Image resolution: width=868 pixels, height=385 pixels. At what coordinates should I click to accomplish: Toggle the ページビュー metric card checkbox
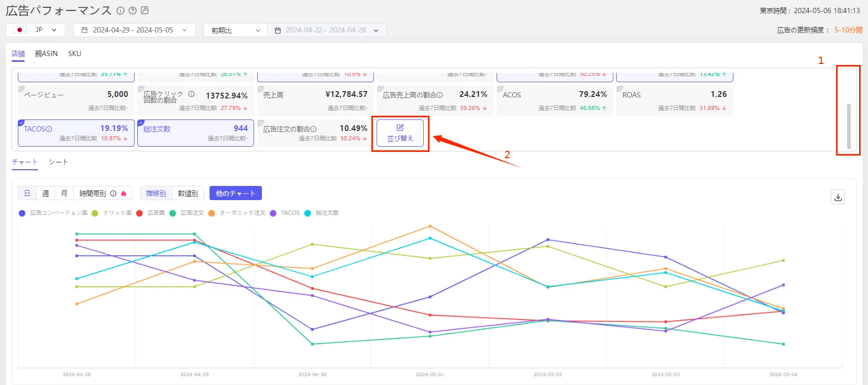(x=21, y=89)
